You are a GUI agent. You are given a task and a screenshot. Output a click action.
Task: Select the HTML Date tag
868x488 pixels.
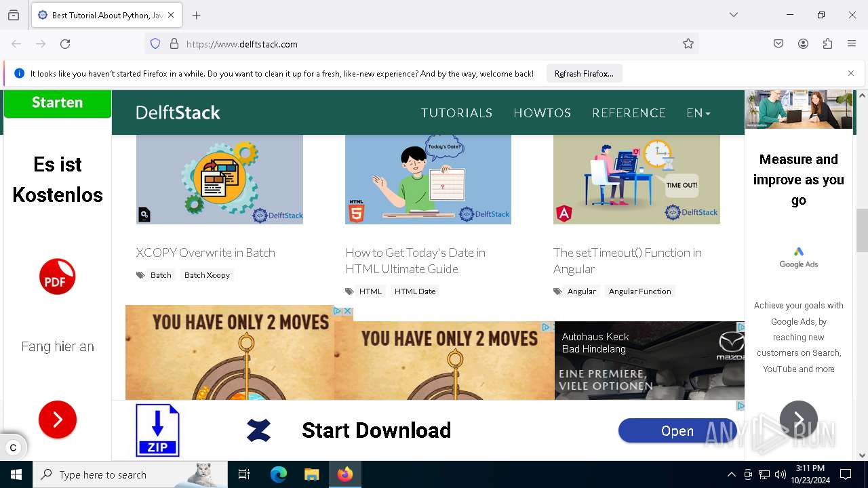tap(415, 291)
